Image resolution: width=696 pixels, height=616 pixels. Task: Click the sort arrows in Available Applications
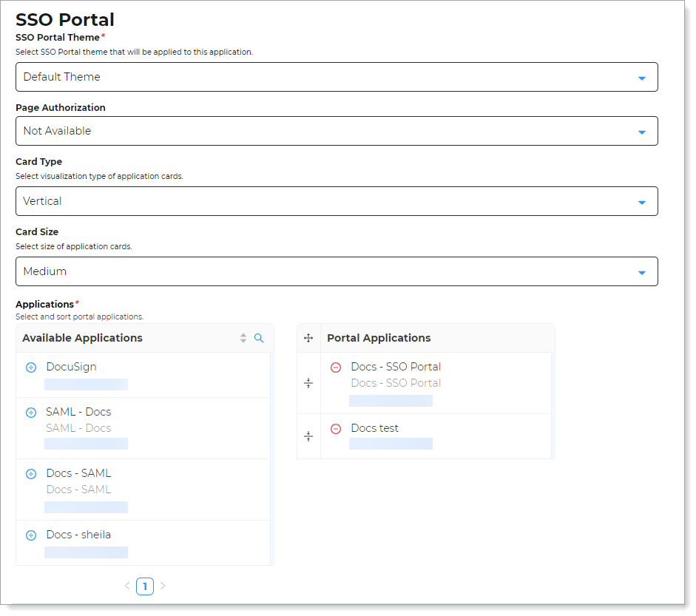pos(243,338)
